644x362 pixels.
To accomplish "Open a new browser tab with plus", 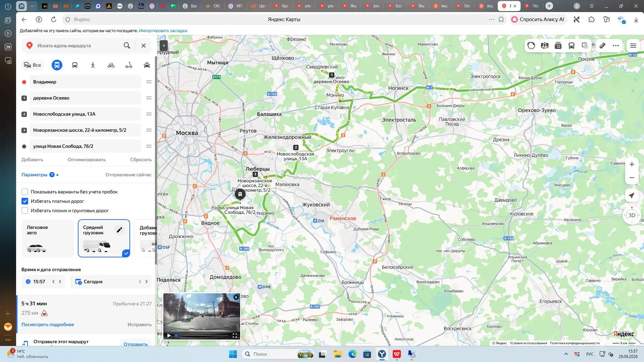I will tap(549, 6).
